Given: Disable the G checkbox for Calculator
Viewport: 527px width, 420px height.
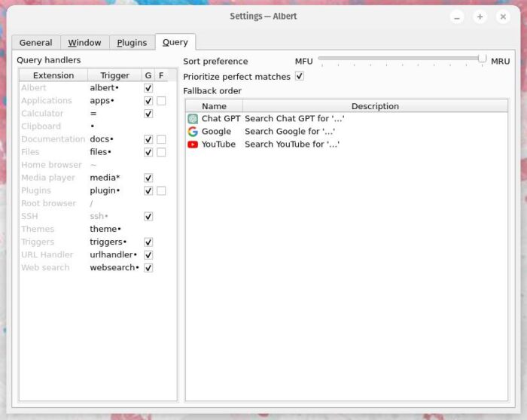Looking at the screenshot, I should [x=148, y=114].
